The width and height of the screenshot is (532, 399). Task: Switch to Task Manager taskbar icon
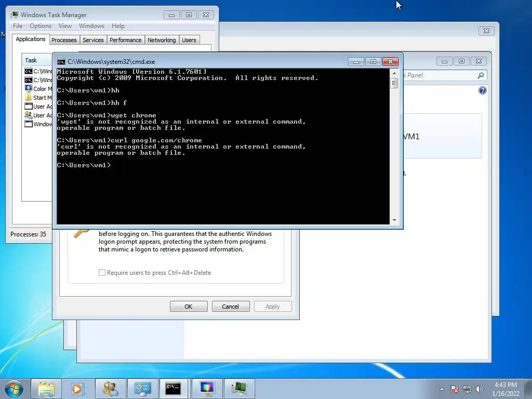point(240,389)
